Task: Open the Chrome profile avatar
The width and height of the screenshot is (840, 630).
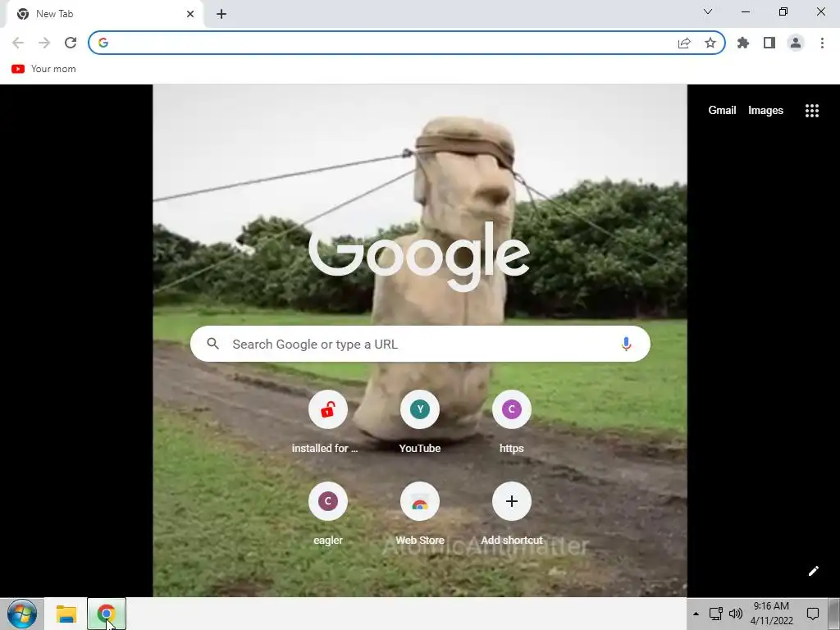Action: [x=796, y=43]
